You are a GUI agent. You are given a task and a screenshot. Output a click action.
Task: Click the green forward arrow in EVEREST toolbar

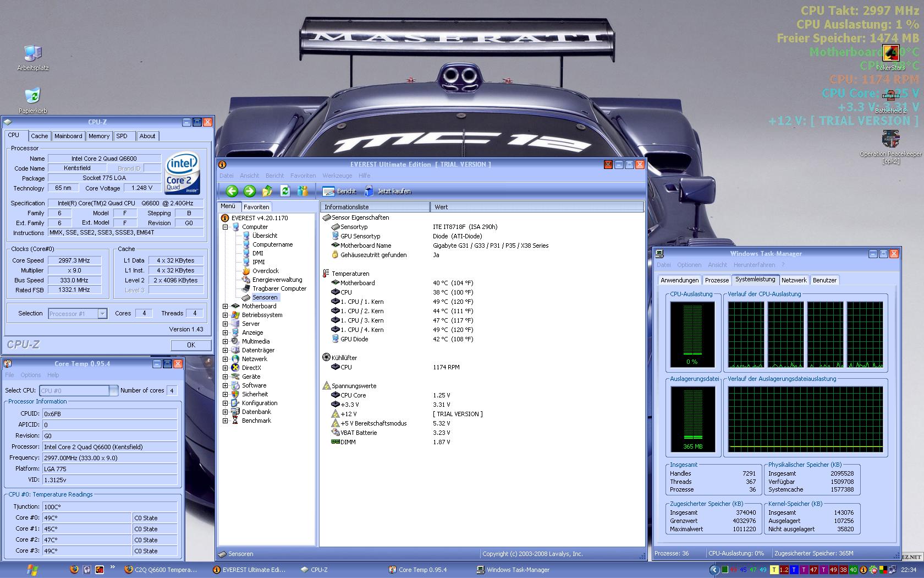click(250, 191)
